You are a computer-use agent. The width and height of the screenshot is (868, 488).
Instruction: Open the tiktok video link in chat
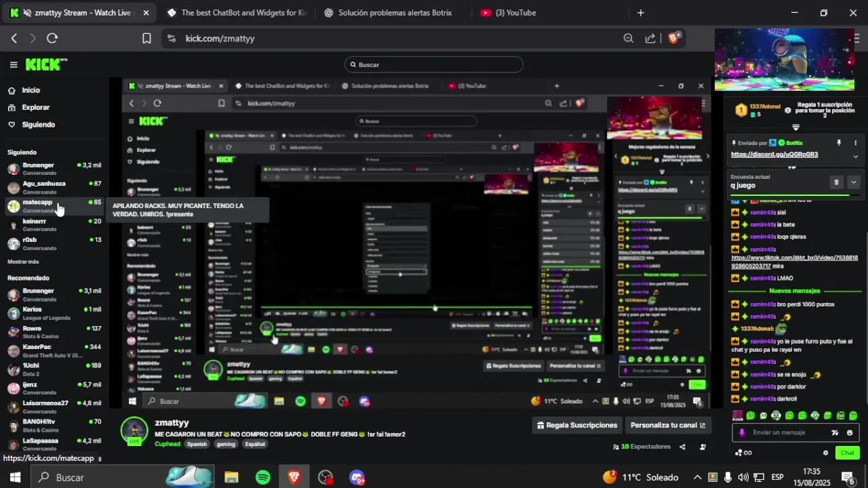794,262
